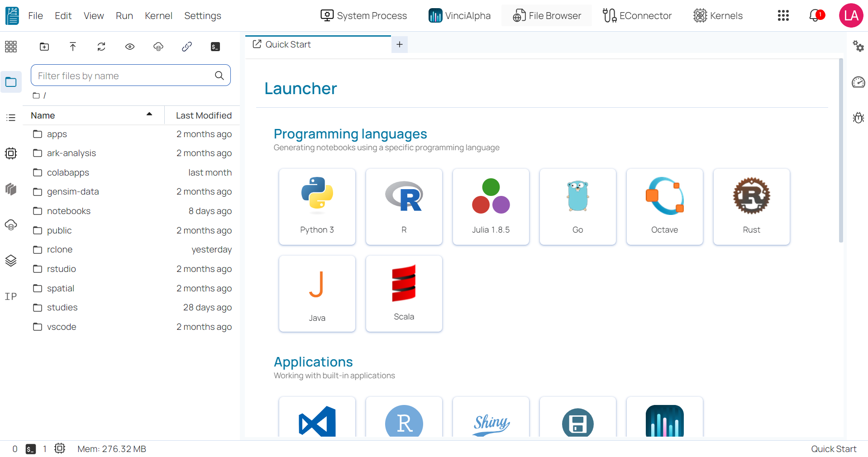868x457 pixels.
Task: Open the Edit menu
Action: click(63, 16)
